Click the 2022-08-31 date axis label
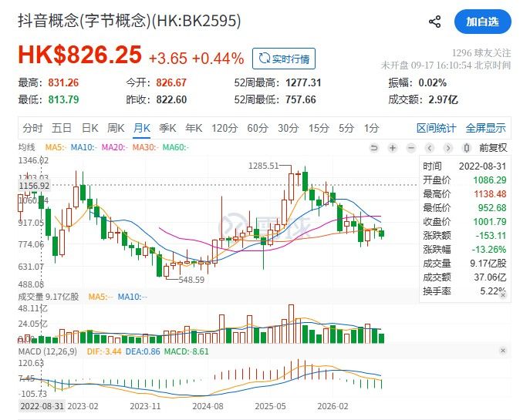Image resolution: width=530 pixels, height=420 pixels. pos(42,406)
